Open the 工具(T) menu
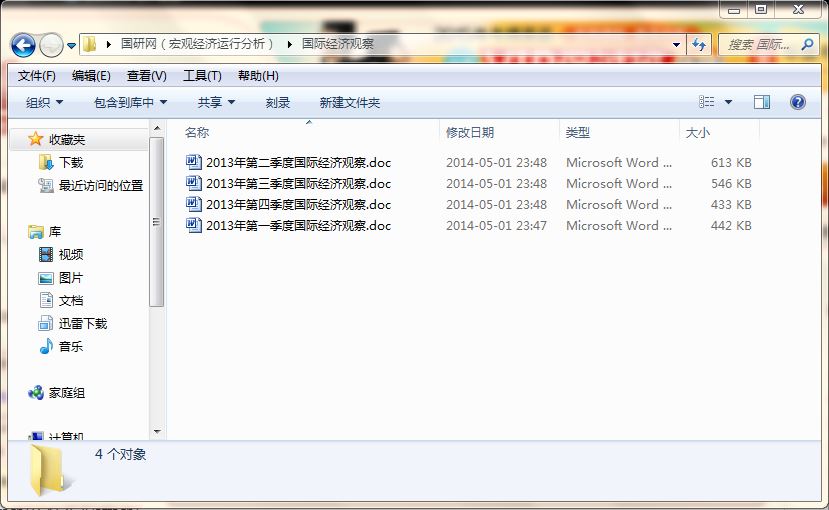This screenshot has width=829, height=510. (202, 76)
